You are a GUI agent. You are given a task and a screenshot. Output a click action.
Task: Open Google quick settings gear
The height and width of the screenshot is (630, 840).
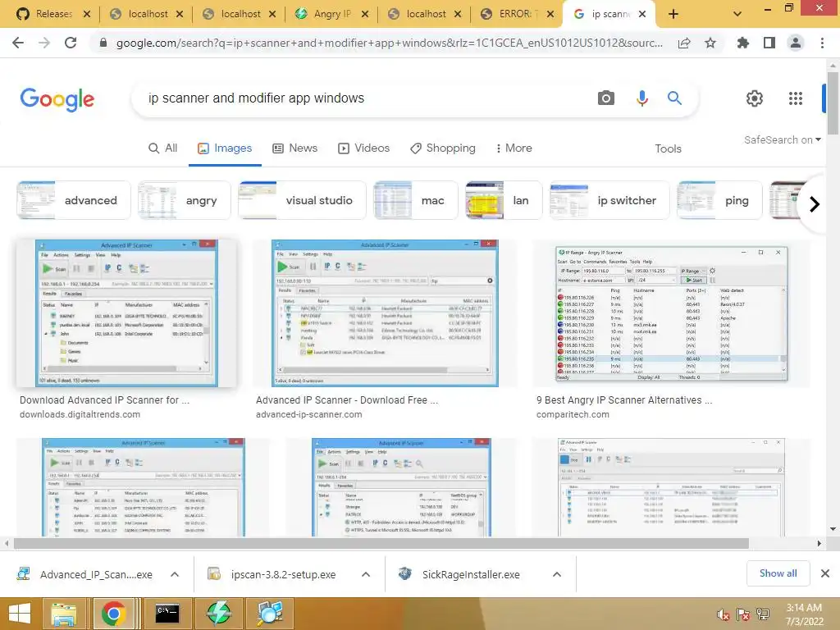(755, 98)
